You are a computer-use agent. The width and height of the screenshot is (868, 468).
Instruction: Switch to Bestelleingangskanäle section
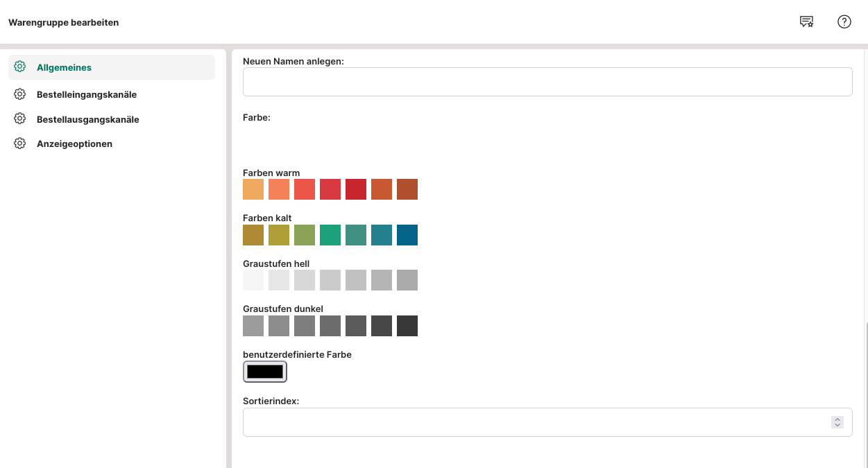(87, 94)
